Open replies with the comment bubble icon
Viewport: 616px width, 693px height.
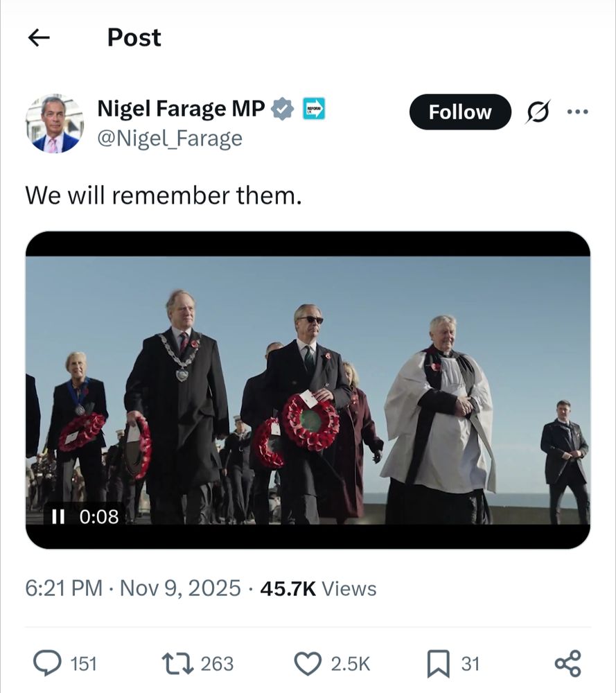pos(49,664)
